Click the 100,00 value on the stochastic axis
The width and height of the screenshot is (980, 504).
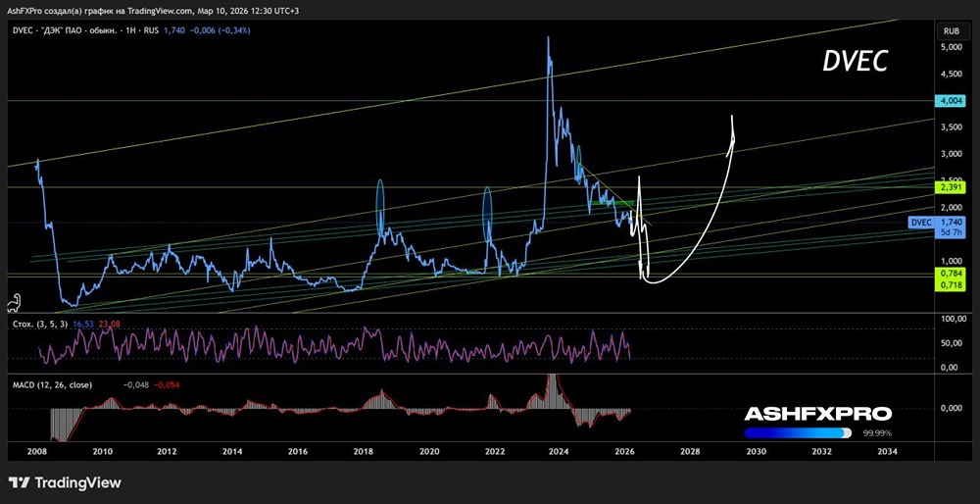tap(952, 319)
